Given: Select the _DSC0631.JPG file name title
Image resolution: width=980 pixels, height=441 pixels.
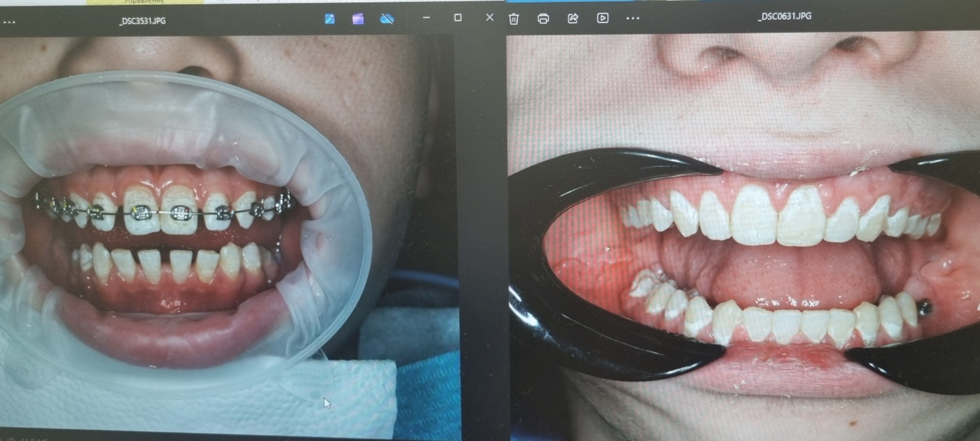Looking at the screenshot, I should (x=784, y=16).
